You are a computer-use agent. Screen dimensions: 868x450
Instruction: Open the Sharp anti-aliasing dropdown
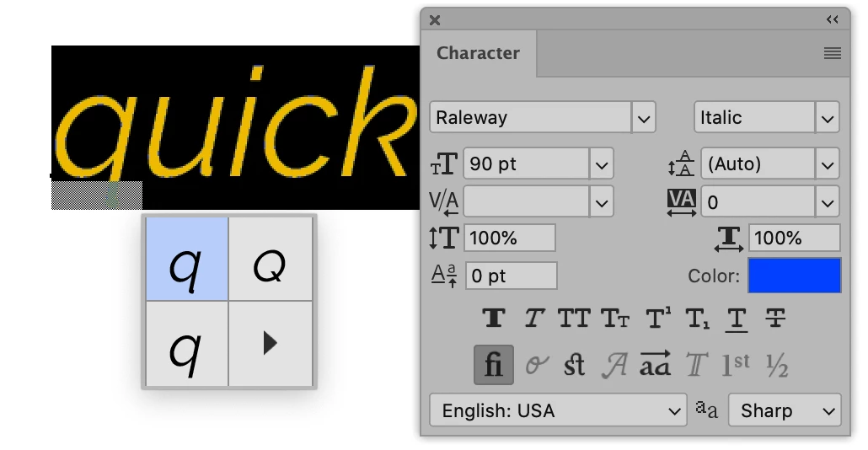coord(785,410)
